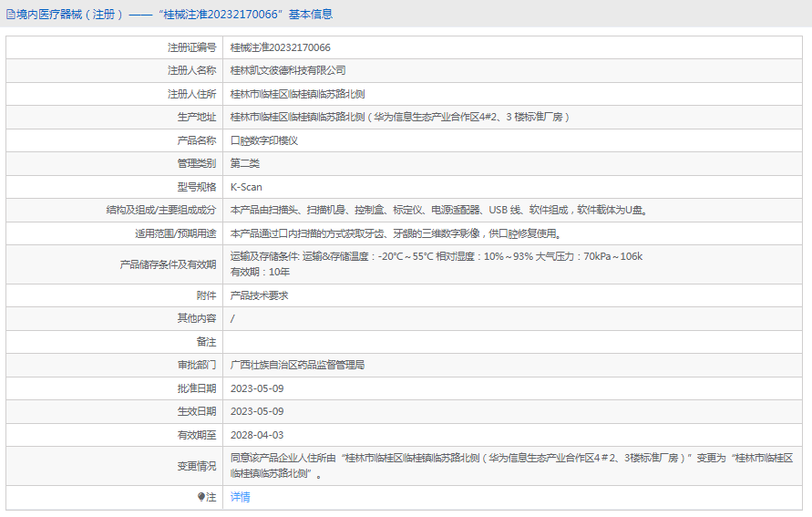Select intended use text 本产品通过口内扫描
Screen dimensions: 812x517
pos(396,233)
